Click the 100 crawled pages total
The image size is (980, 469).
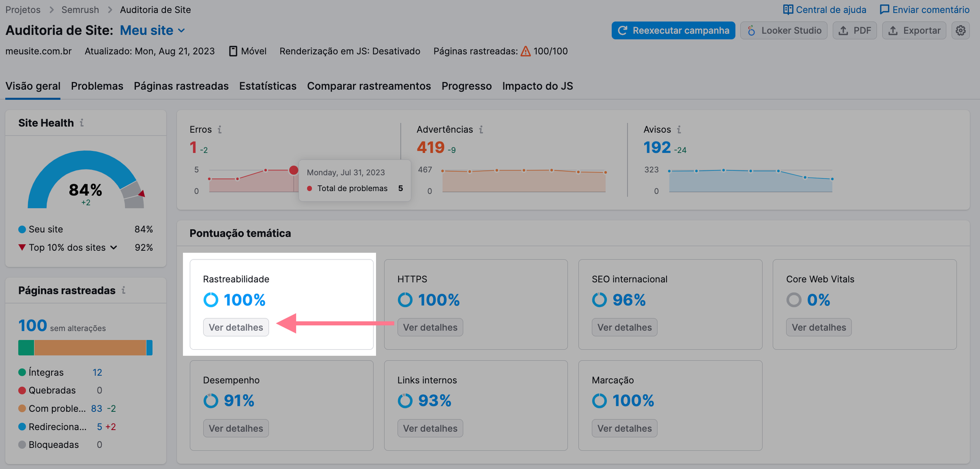pyautogui.click(x=33, y=325)
